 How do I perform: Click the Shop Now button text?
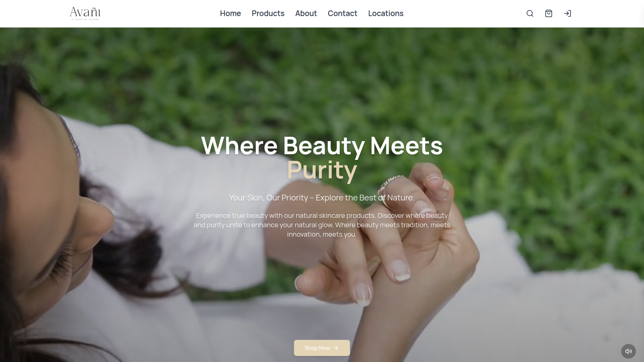coord(317,348)
